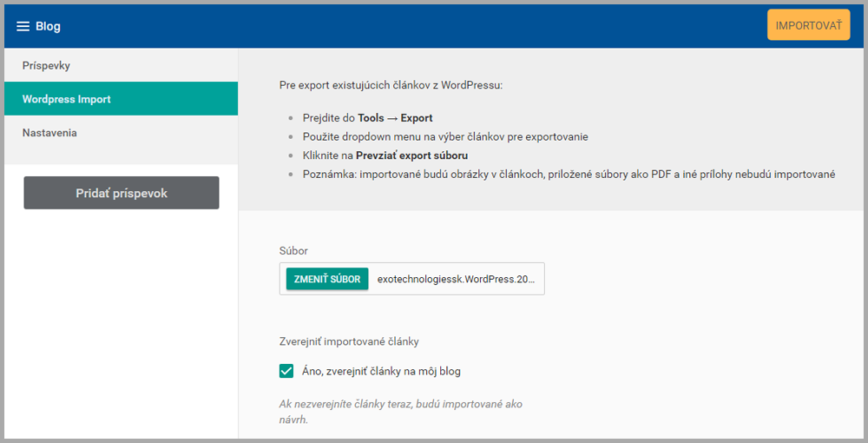Screen dimensions: 868x443
Task: Click the exotechnologiessk.WordPress file name
Action: (x=456, y=279)
